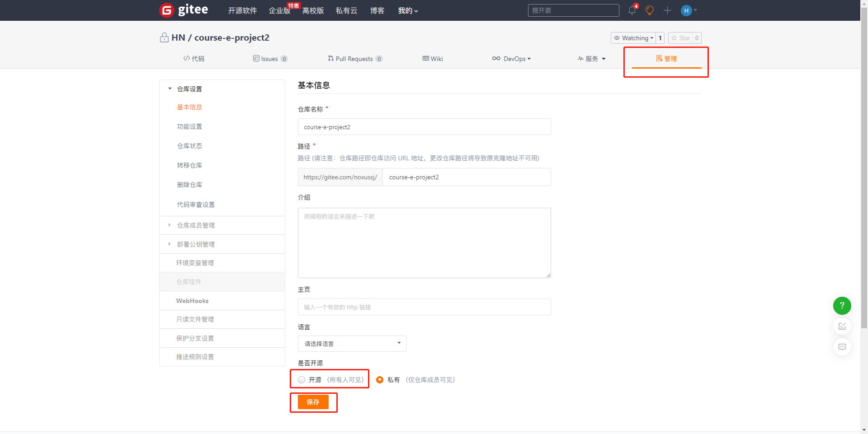
Task: Click the 仓库名称 input field
Action: click(x=424, y=127)
